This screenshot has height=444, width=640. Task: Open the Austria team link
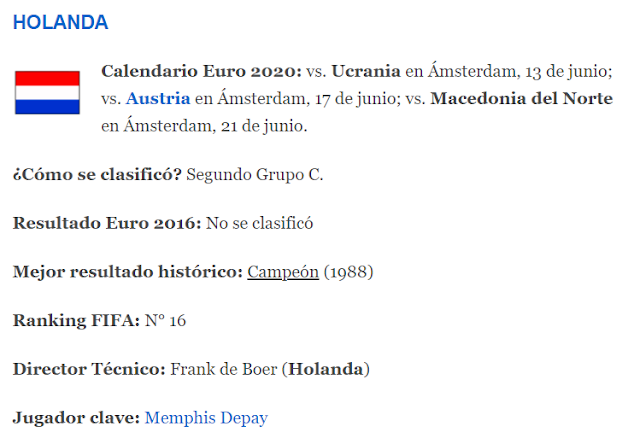pos(158,99)
